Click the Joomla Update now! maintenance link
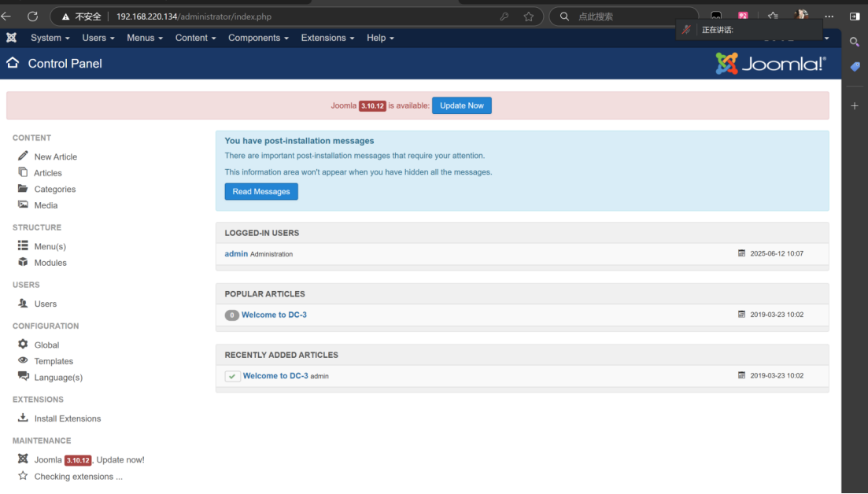Screen dimensions: 868x494 point(89,459)
